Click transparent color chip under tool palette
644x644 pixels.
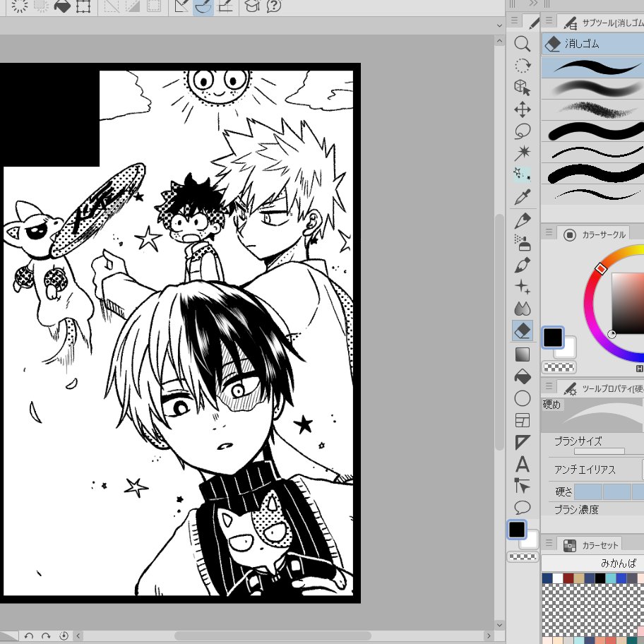(x=523, y=557)
